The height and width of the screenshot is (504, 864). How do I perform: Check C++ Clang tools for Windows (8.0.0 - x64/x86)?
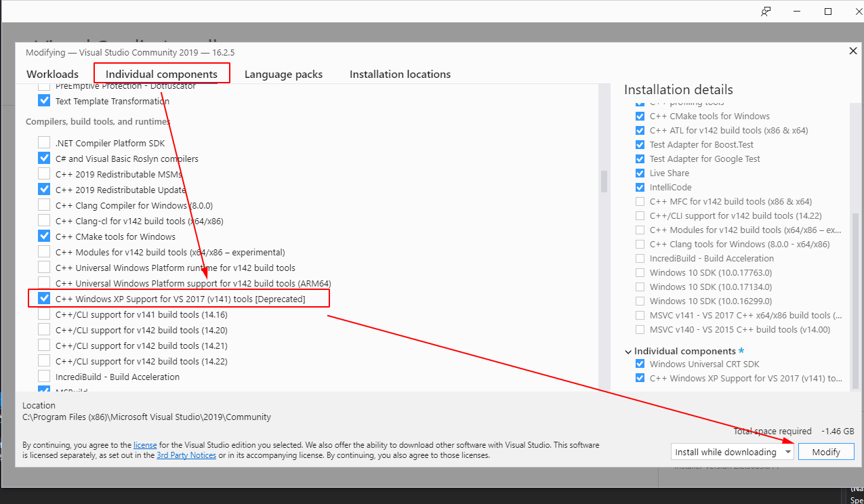pyautogui.click(x=640, y=244)
